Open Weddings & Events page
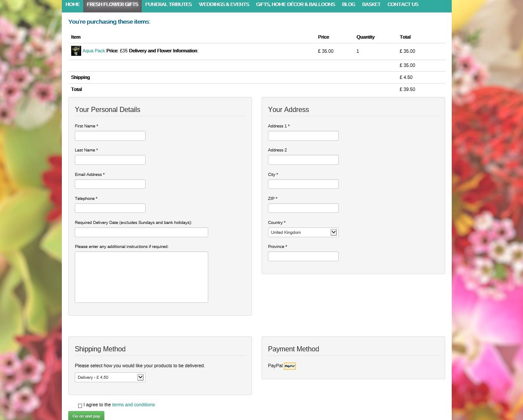This screenshot has width=523, height=420. [224, 4]
